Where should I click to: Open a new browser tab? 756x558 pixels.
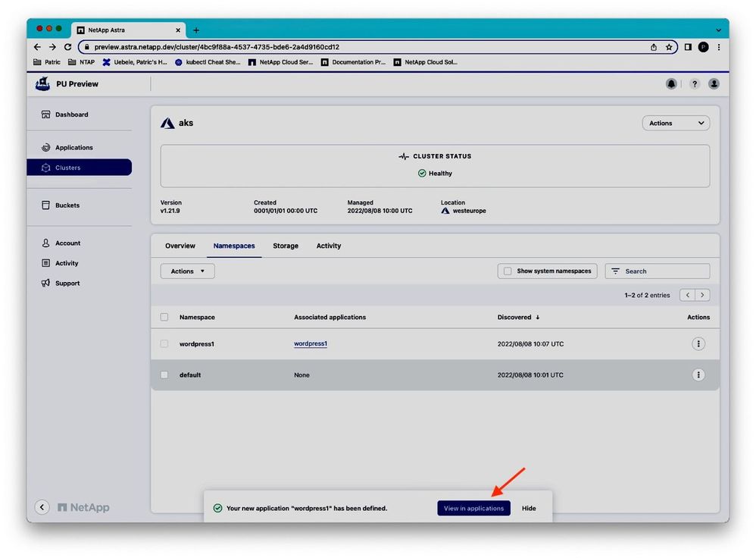click(196, 30)
